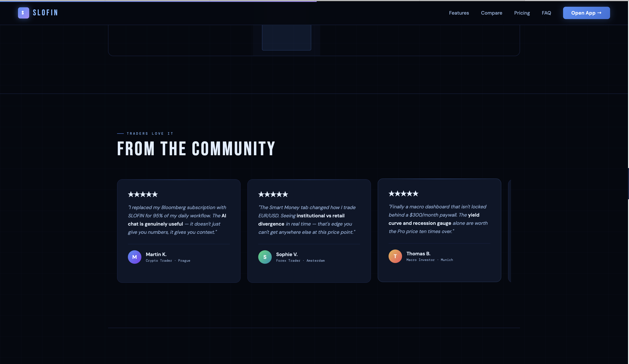
Task: Click the SLOFIN brand name text
Action: [x=45, y=13]
